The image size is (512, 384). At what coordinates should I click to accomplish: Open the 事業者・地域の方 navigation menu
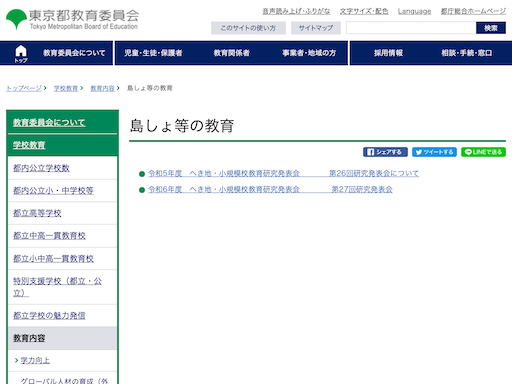309,53
